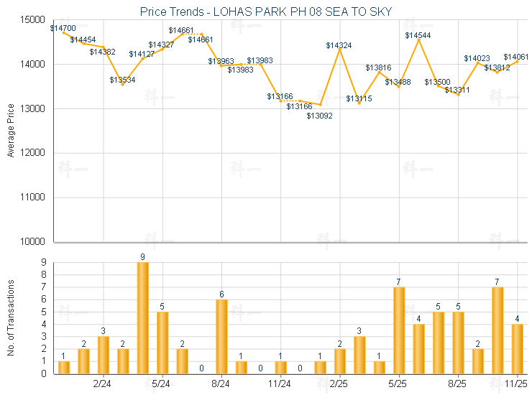Click the 3-transaction bar above 2/24
The height and width of the screenshot is (395, 532).
pyautogui.click(x=104, y=355)
